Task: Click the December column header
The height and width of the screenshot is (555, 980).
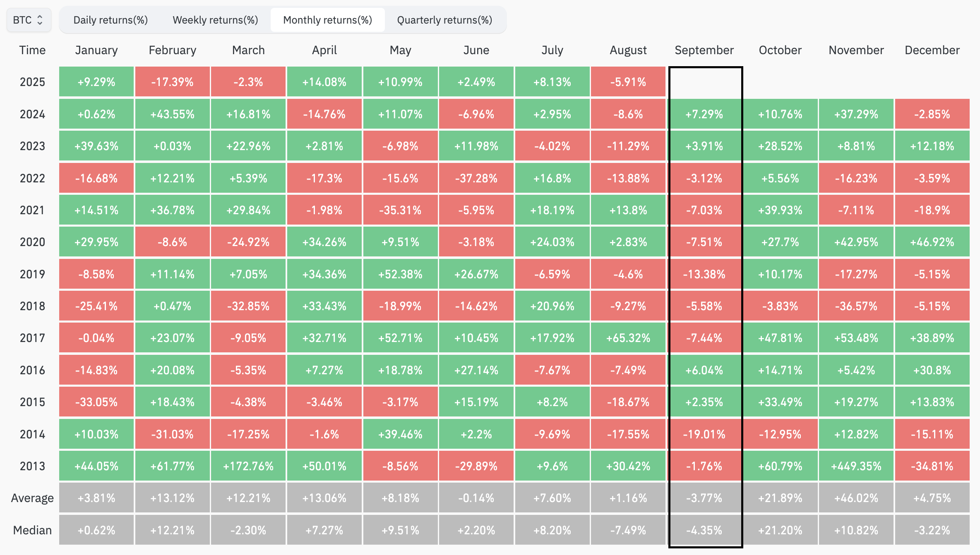Action: point(932,50)
